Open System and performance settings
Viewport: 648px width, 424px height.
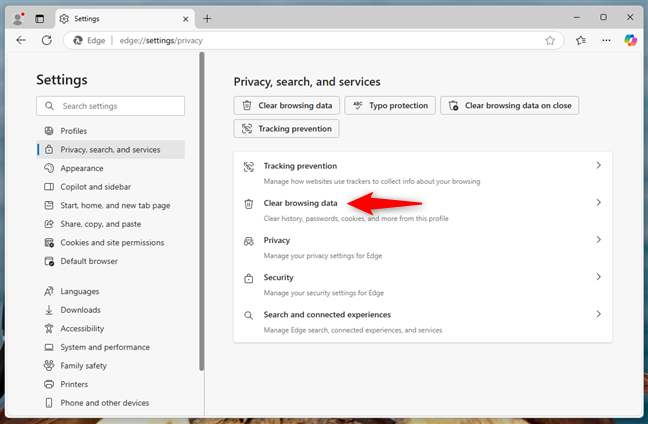click(x=110, y=347)
